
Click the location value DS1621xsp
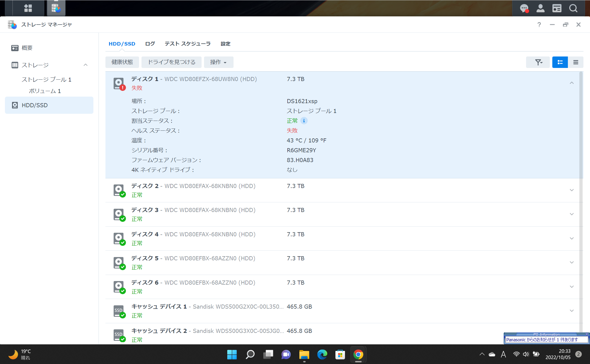tap(302, 101)
